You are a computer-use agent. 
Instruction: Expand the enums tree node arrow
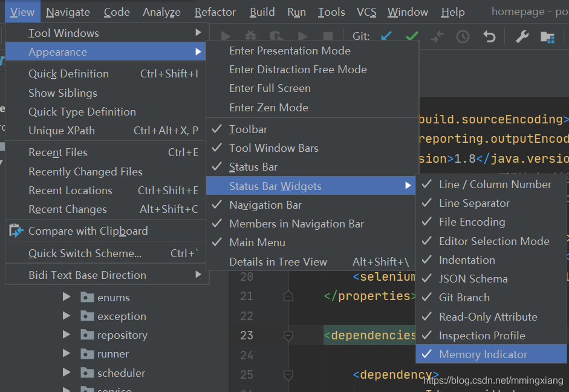pyautogui.click(x=67, y=297)
